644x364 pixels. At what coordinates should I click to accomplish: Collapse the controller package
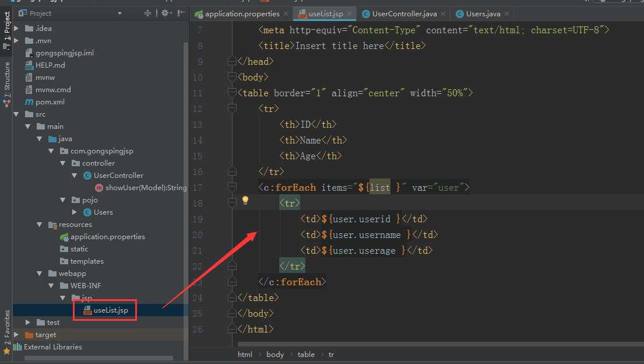click(62, 163)
